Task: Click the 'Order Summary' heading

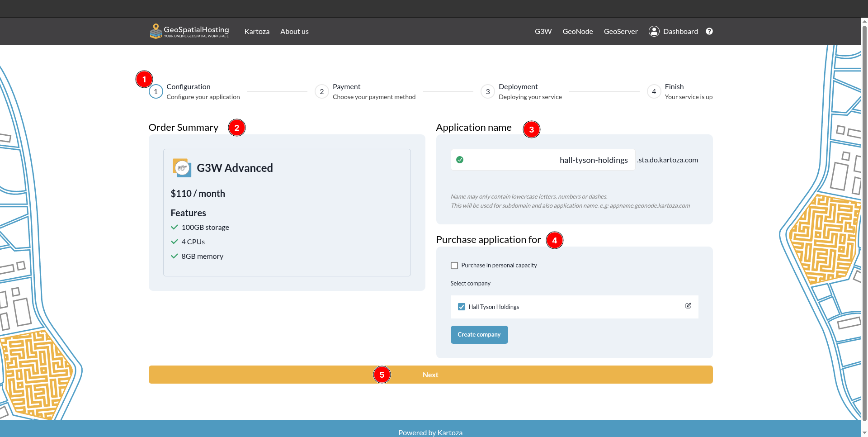Action: point(184,128)
